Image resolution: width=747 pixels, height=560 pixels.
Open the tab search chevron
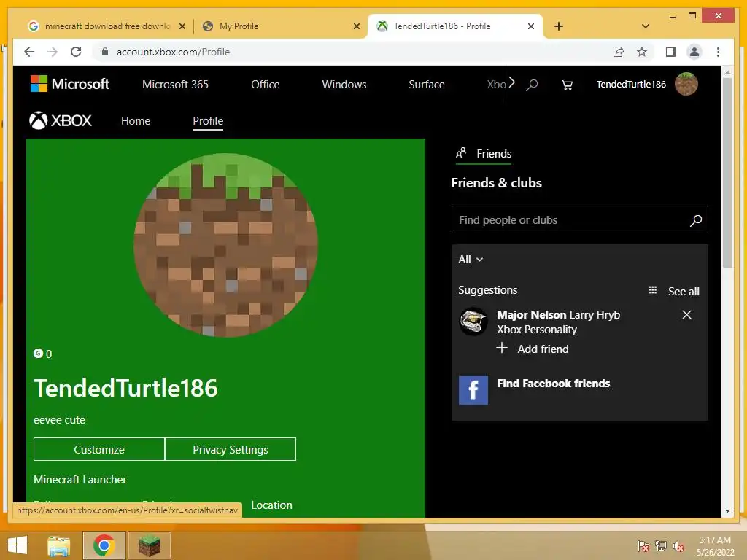645,26
